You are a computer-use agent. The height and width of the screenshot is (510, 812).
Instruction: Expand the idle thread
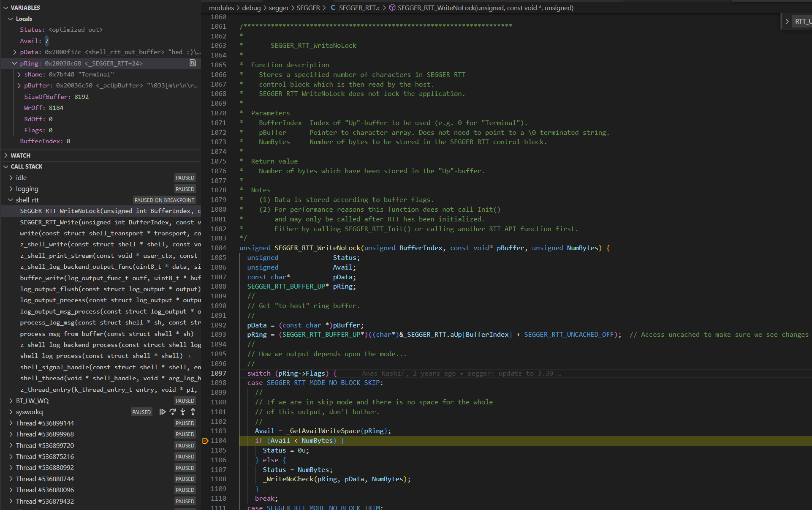[x=11, y=178]
